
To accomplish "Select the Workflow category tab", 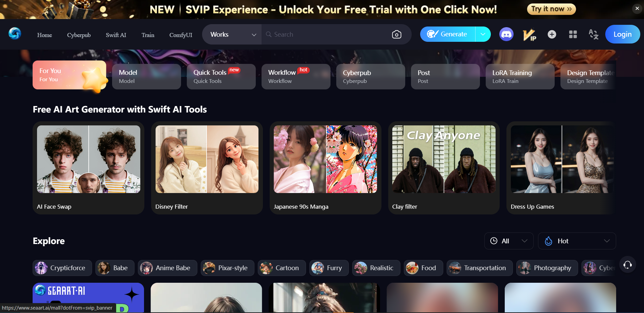I will click(x=296, y=76).
